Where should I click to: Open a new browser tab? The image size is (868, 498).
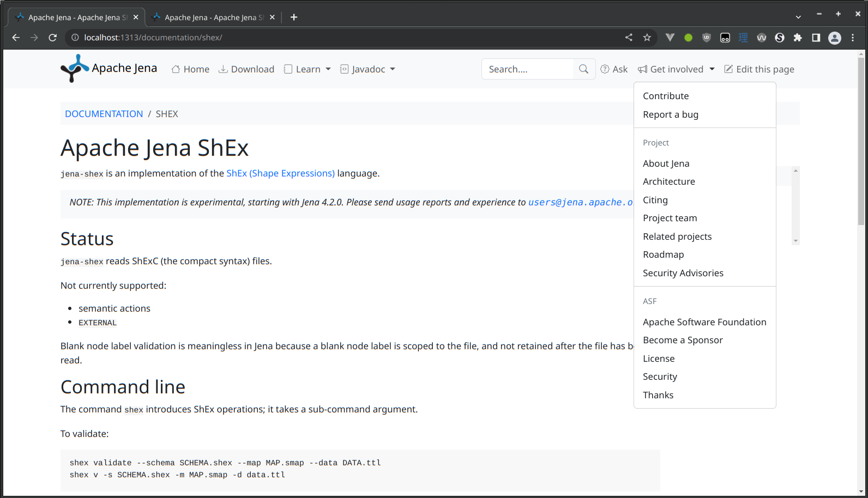294,17
